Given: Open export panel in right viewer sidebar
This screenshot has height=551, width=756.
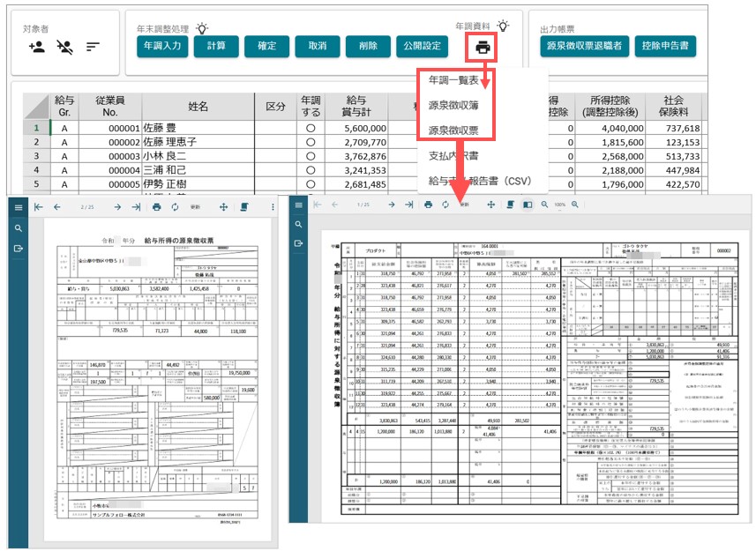Looking at the screenshot, I should coord(298,243).
